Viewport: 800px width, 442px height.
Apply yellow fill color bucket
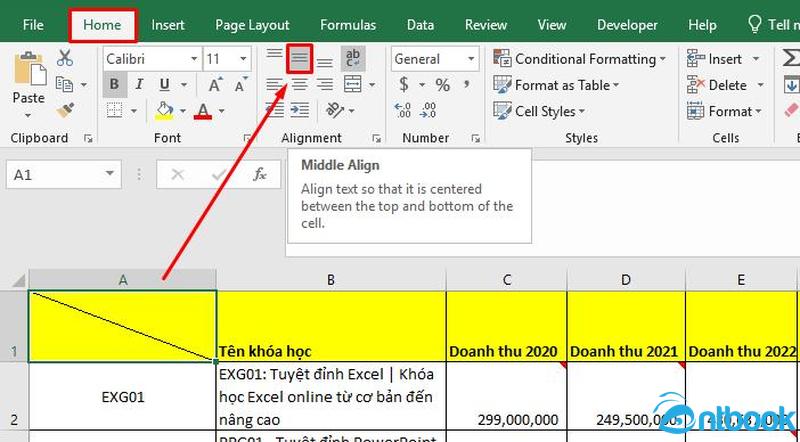(164, 110)
